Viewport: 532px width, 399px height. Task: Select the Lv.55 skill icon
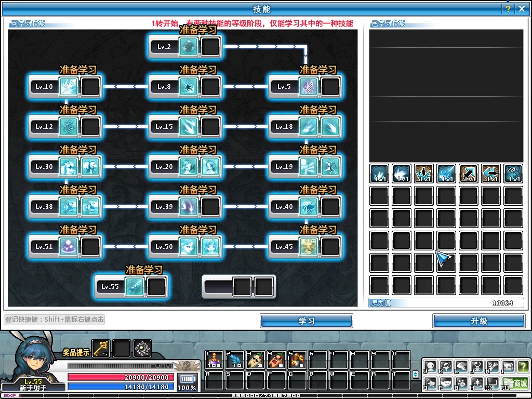point(135,287)
